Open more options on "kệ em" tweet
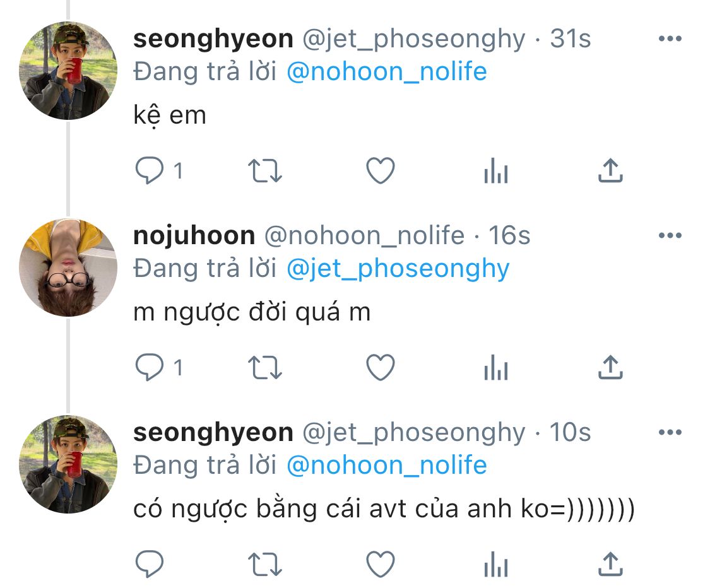Viewport: 710px width, 588px height. 670,39
